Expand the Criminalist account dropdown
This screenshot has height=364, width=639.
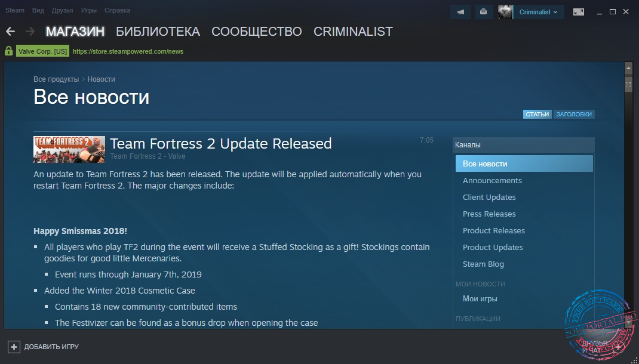(x=539, y=12)
